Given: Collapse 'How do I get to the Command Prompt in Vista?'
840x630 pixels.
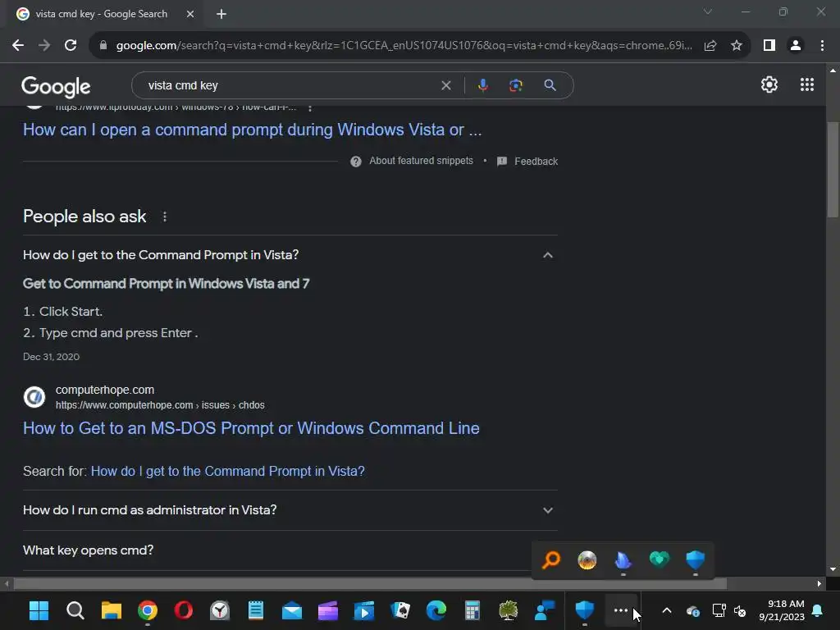Looking at the screenshot, I should click(290, 255).
